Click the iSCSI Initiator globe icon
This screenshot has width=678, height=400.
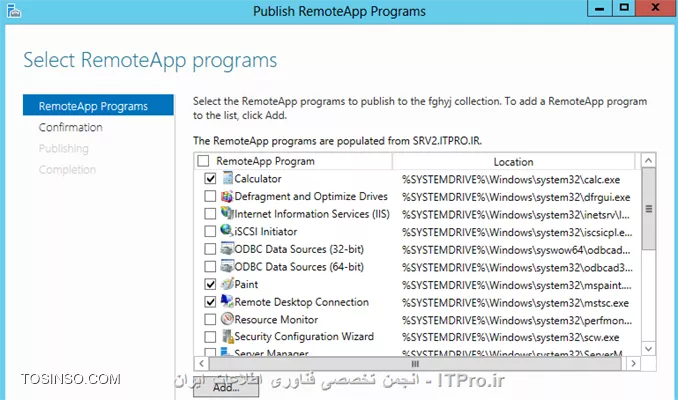point(227,230)
